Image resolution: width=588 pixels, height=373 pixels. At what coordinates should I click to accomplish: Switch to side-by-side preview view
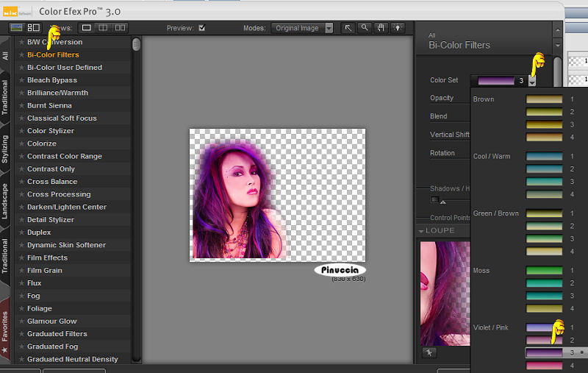tap(119, 28)
